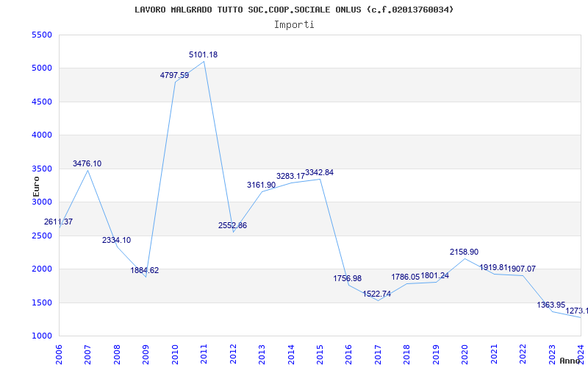Click the 2017 year label
588x368 pixels.
point(378,354)
